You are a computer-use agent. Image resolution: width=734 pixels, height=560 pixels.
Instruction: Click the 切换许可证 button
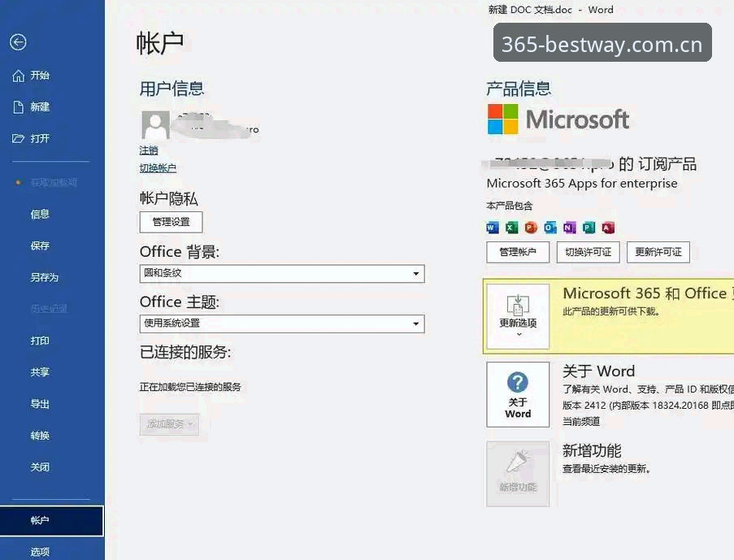click(588, 253)
